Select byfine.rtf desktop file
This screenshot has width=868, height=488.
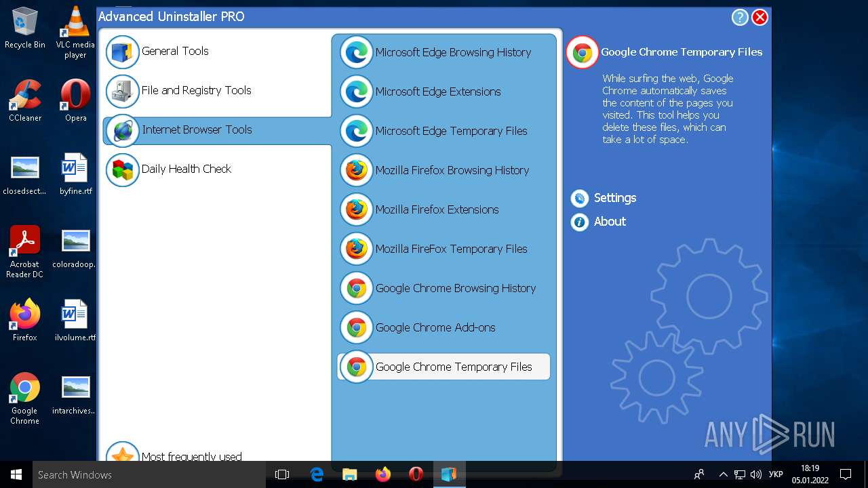pos(75,174)
